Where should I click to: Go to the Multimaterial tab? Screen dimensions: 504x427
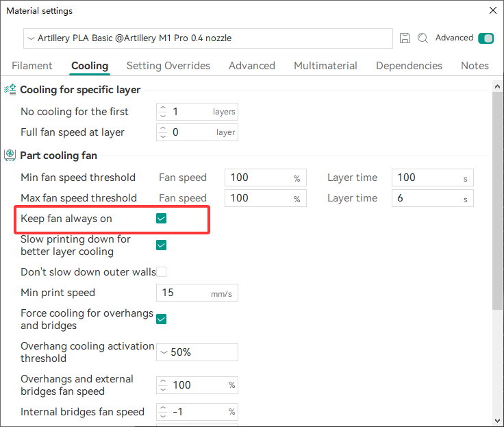point(325,66)
